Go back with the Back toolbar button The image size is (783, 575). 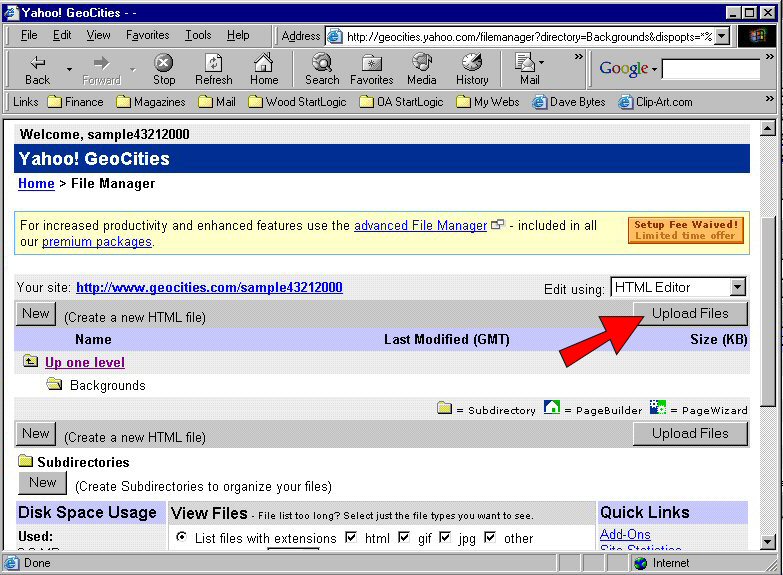[x=37, y=70]
